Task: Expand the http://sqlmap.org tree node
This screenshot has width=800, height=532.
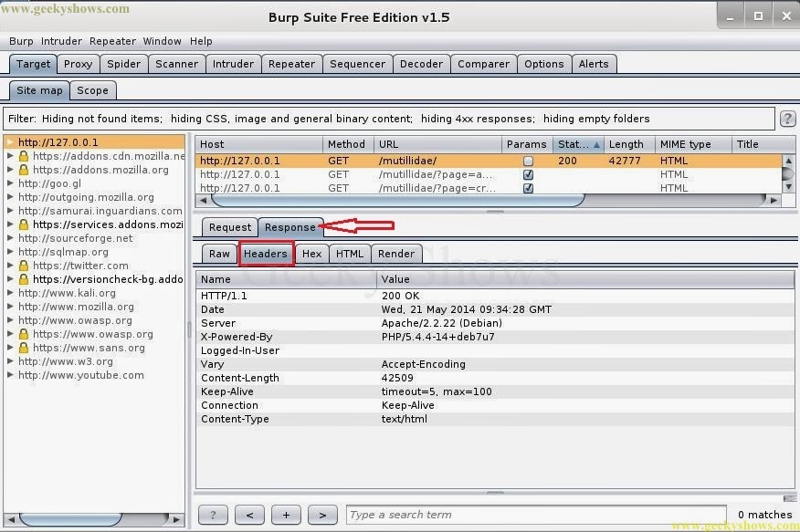Action: 10,252
